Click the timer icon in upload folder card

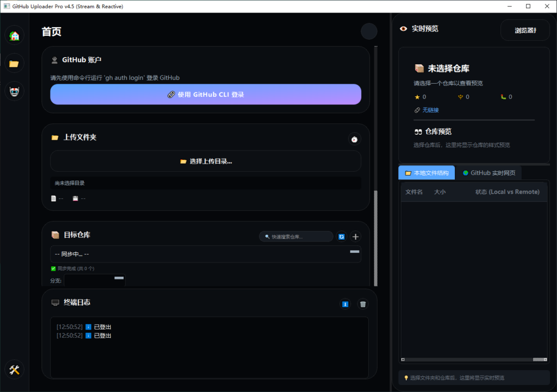[354, 139]
